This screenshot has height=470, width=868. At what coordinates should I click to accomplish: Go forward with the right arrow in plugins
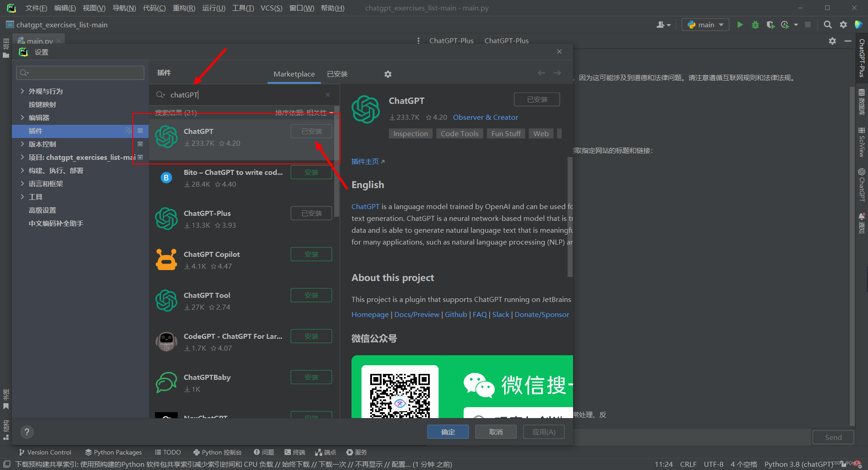point(557,73)
